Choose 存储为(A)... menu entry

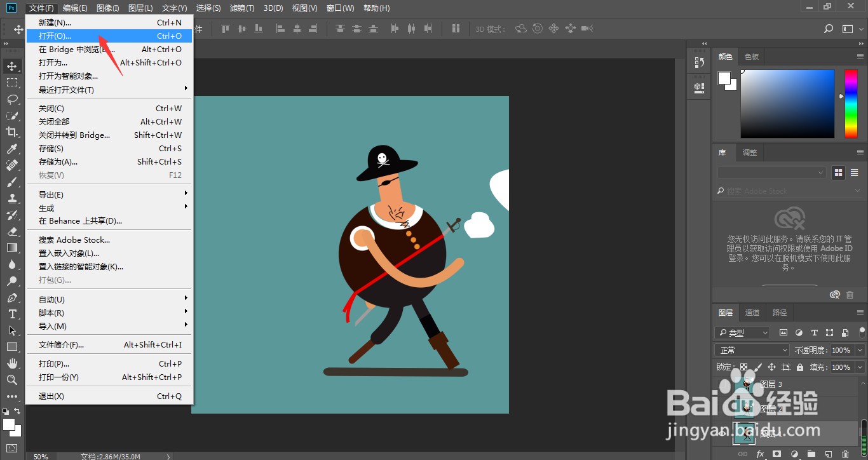(109, 162)
